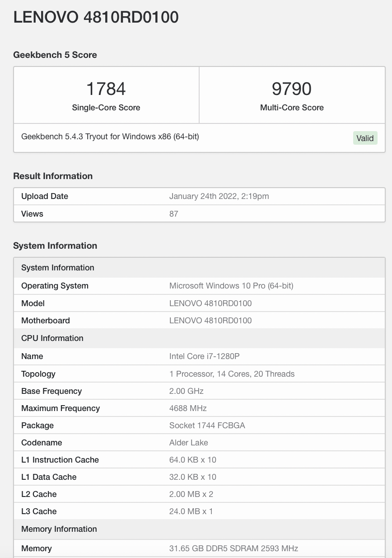The height and width of the screenshot is (558, 392).
Task: Select the L3 Cache row
Action: [x=199, y=511]
